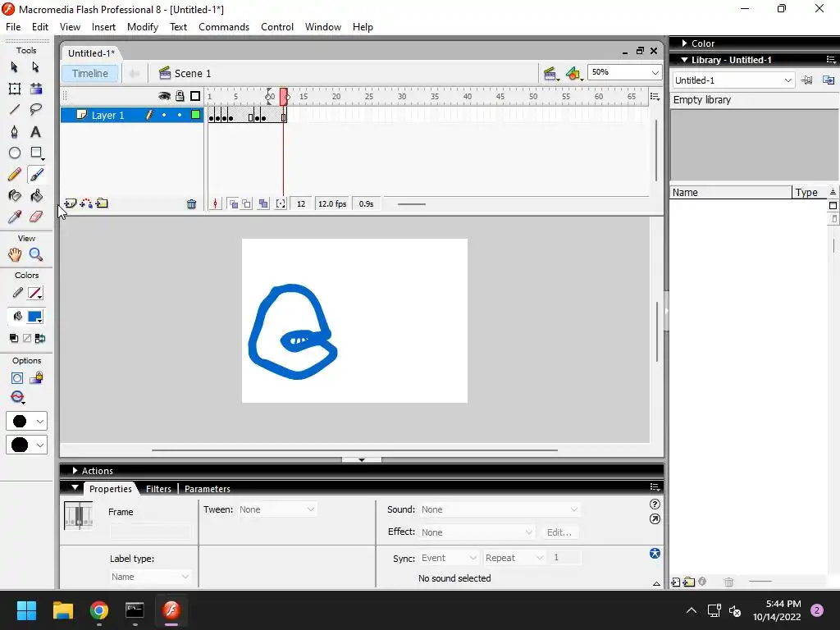
Task: Toggle Layer 1 outline green square
Action: tap(195, 115)
